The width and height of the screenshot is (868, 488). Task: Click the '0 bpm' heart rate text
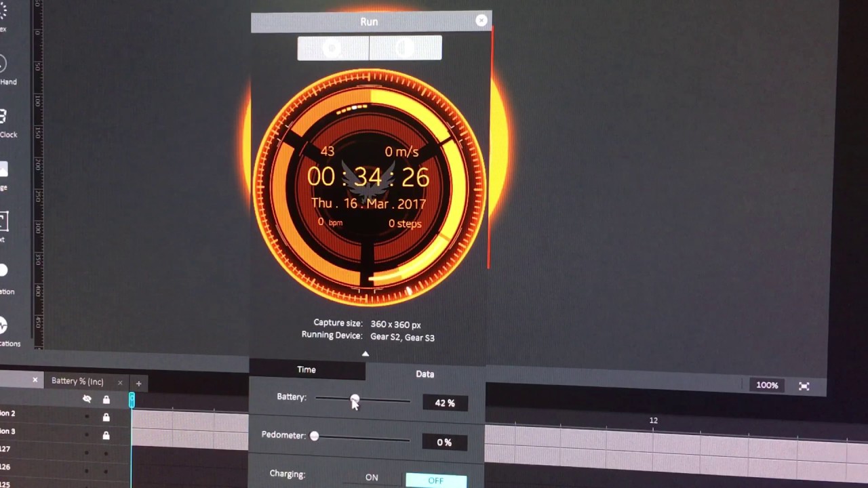point(330,222)
